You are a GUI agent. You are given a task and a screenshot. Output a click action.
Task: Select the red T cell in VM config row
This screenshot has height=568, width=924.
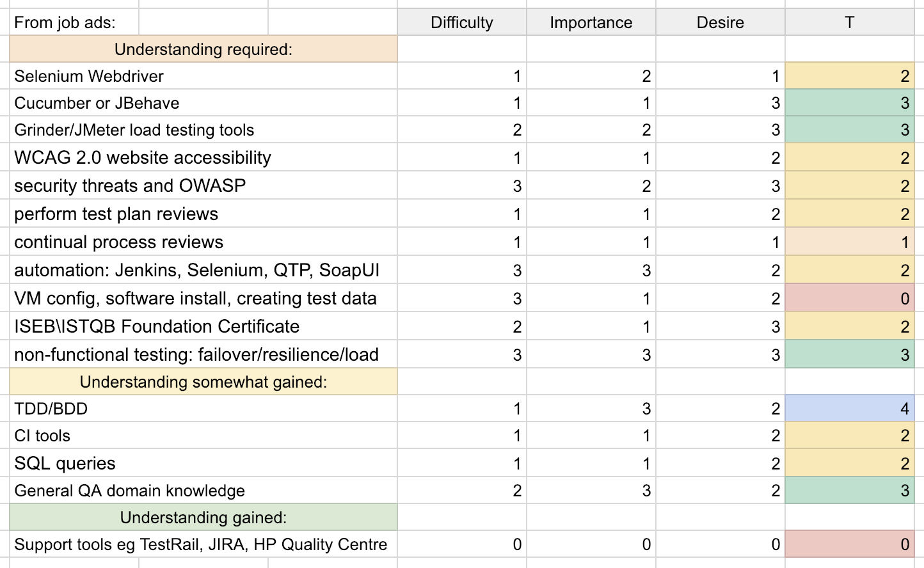[x=849, y=298]
